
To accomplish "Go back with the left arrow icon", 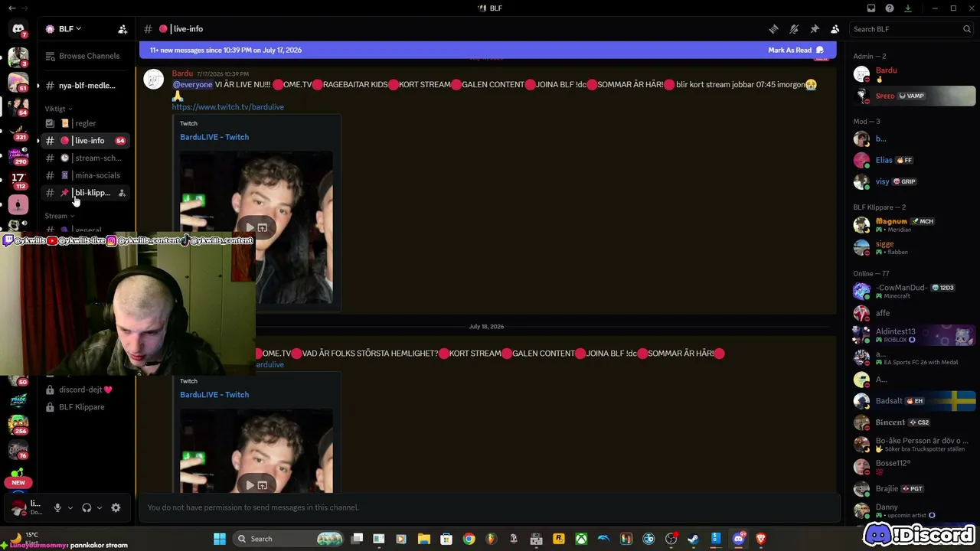I will click(11, 8).
